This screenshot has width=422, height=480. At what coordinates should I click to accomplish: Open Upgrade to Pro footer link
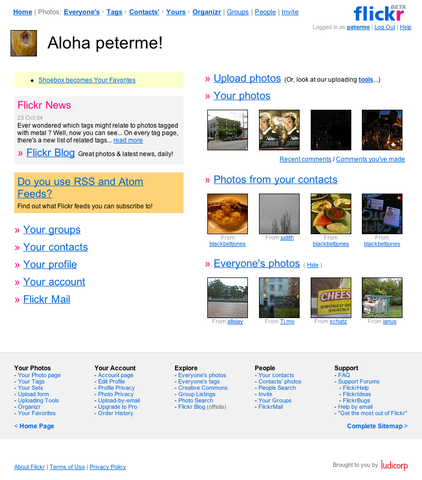[x=117, y=407]
